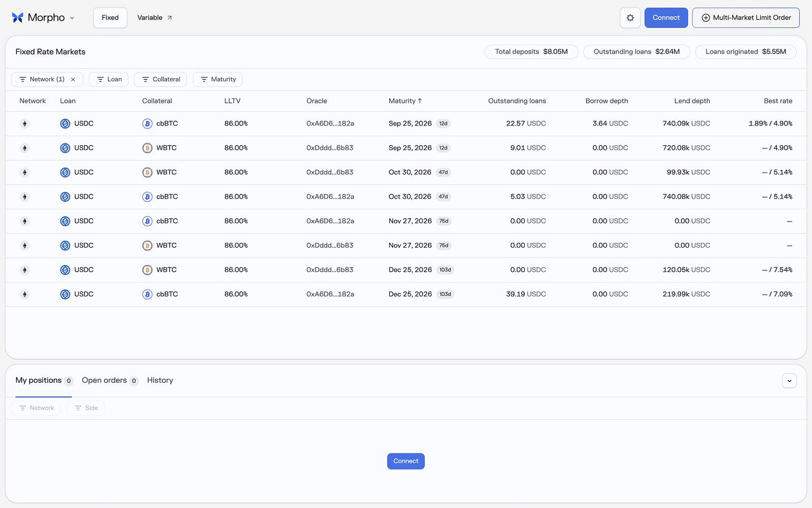Open Multi-Market Limit Order
The height and width of the screenshot is (508, 812).
[746, 18]
